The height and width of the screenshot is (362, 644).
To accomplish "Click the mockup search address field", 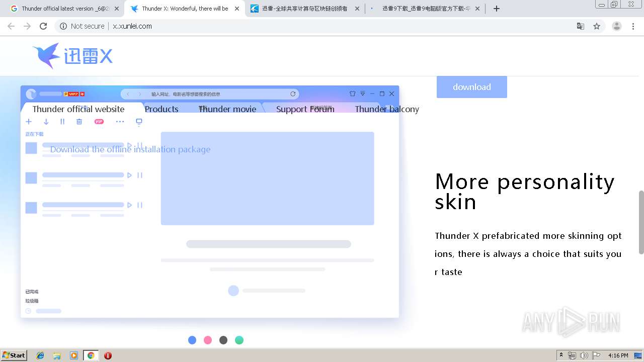I will pyautogui.click(x=210, y=94).
